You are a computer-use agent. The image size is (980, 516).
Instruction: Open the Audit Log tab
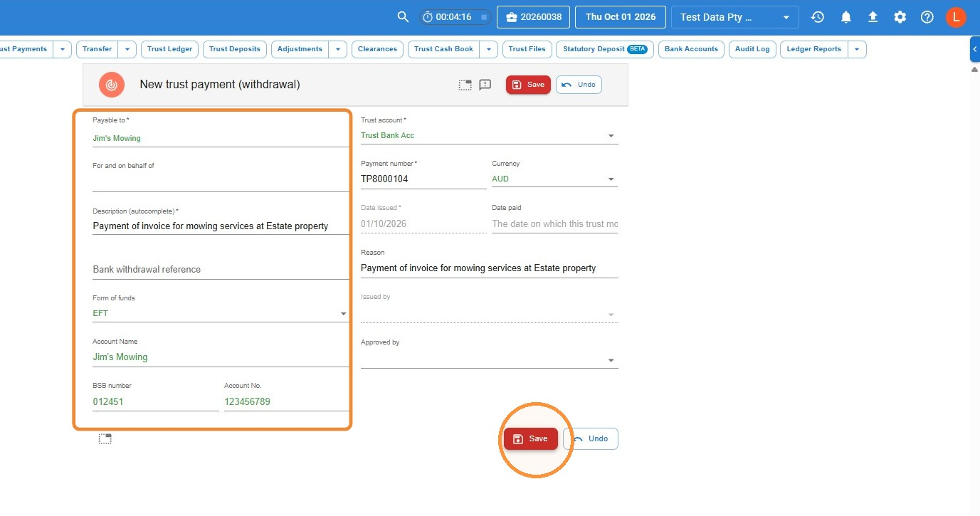click(752, 49)
